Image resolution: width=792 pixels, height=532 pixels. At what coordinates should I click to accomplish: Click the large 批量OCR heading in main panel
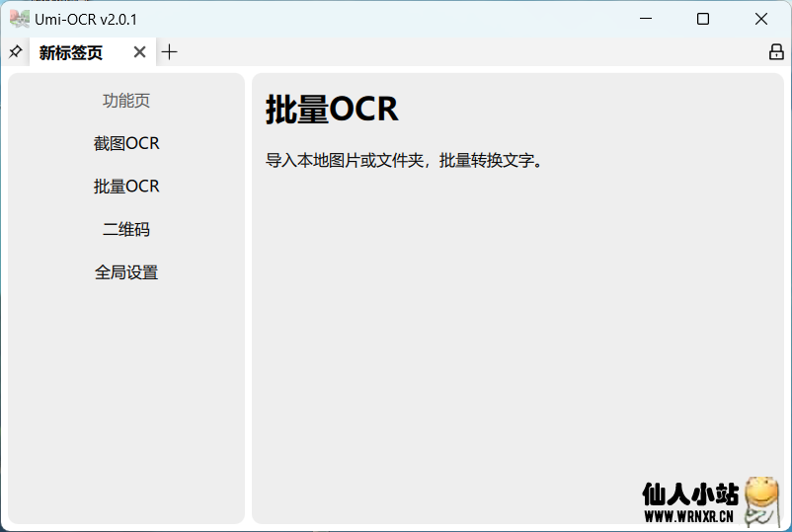tap(332, 110)
